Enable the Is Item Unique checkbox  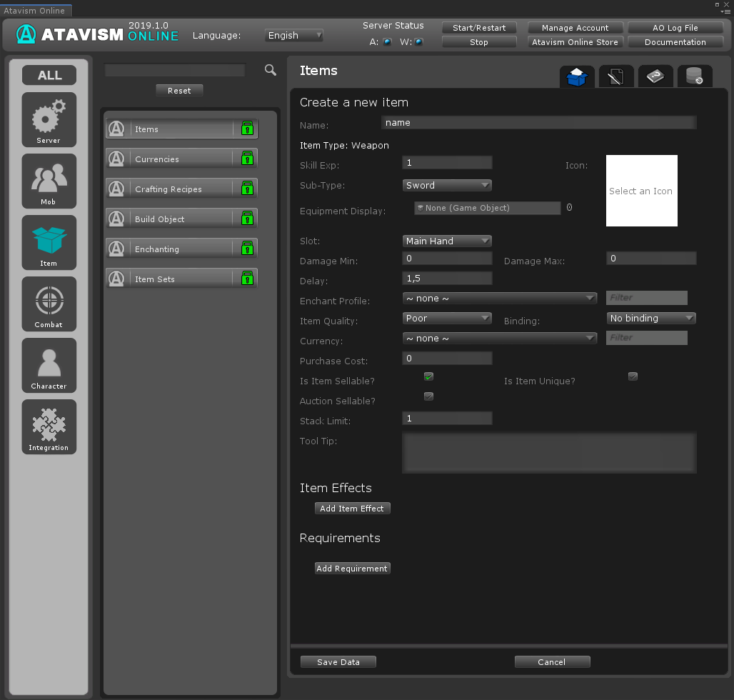(x=633, y=376)
